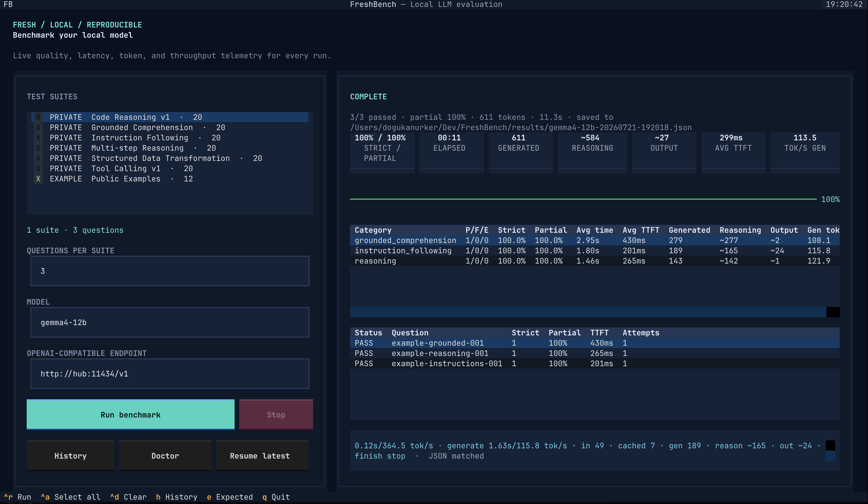Select the example-reasoning-001 question row
The image size is (868, 504).
(595, 353)
